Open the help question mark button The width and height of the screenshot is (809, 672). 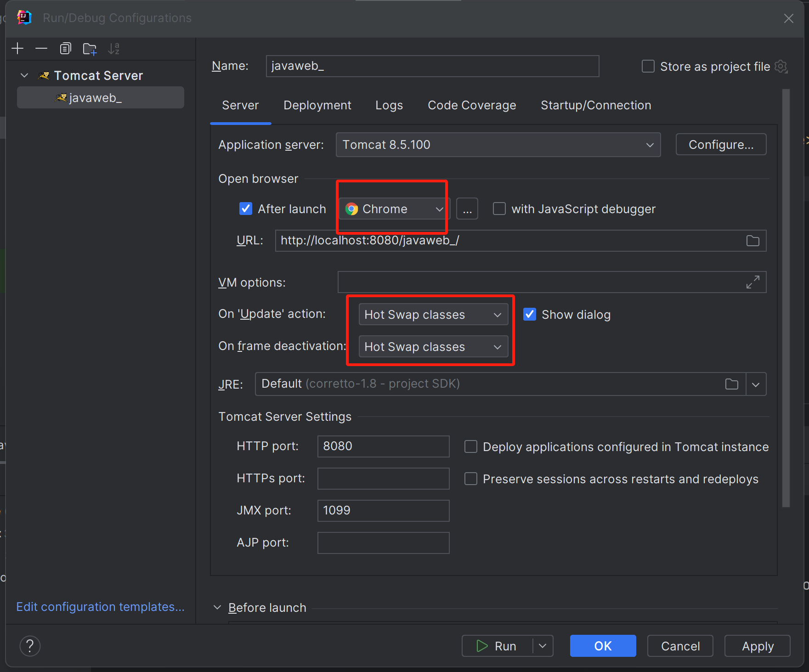(x=30, y=646)
